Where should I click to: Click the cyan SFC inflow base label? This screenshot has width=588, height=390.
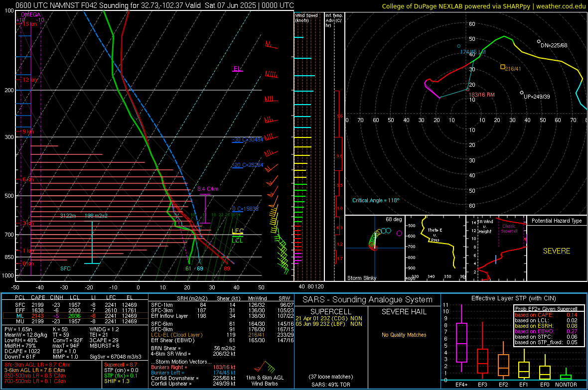point(65,268)
